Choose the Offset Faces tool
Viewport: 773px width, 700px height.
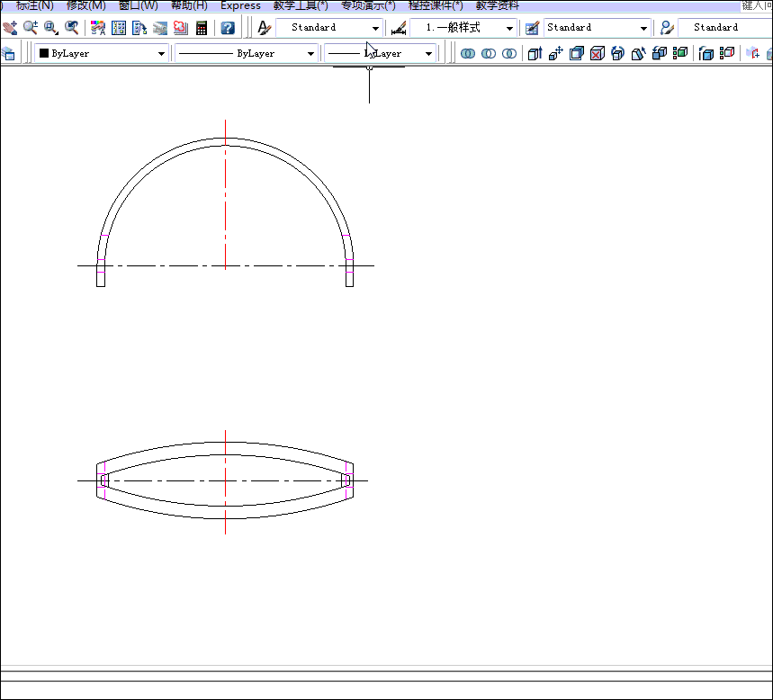(x=576, y=53)
